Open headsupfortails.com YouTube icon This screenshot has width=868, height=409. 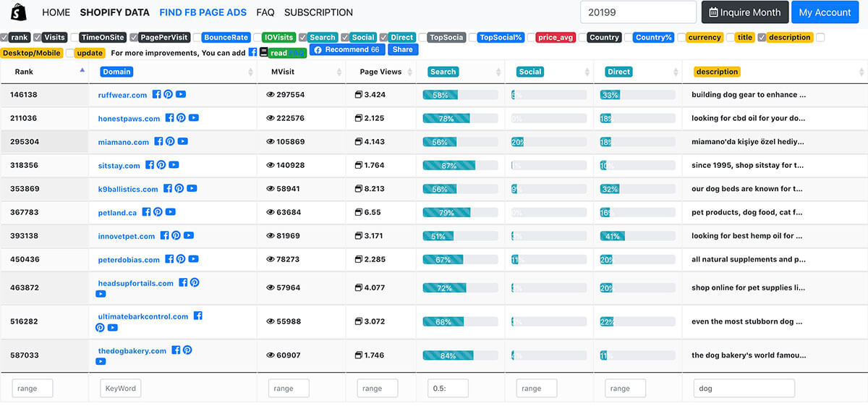[101, 294]
